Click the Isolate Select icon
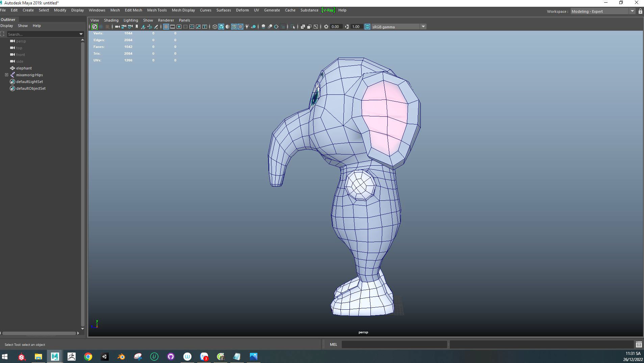 [x=293, y=27]
